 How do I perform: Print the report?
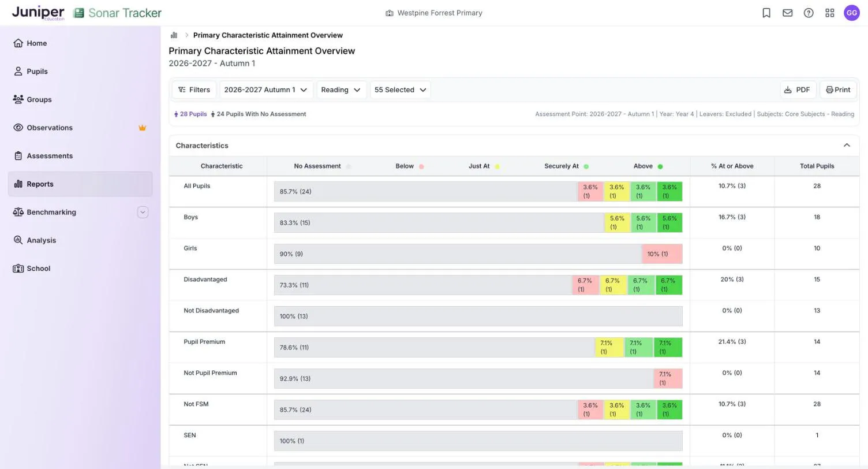tap(838, 90)
